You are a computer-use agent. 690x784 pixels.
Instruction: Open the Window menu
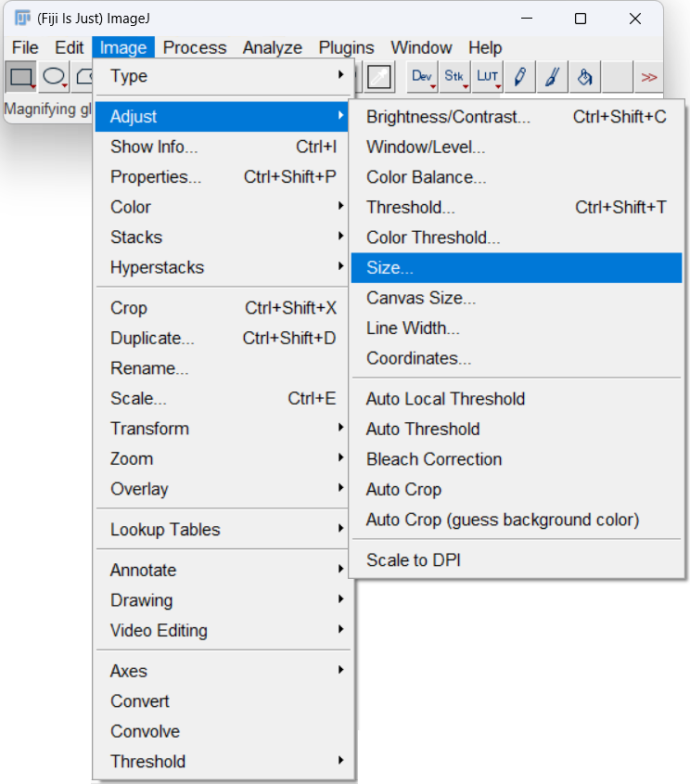(x=421, y=47)
